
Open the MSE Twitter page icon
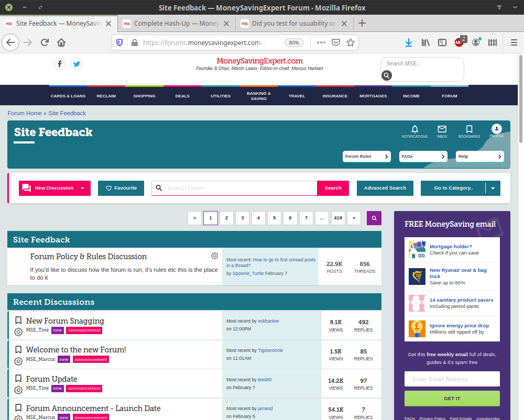(77, 64)
